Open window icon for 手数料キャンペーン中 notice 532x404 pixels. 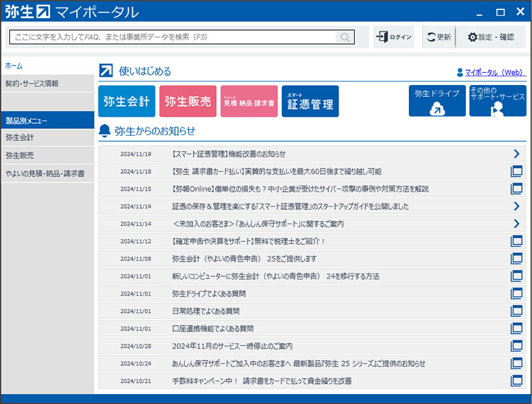click(517, 381)
